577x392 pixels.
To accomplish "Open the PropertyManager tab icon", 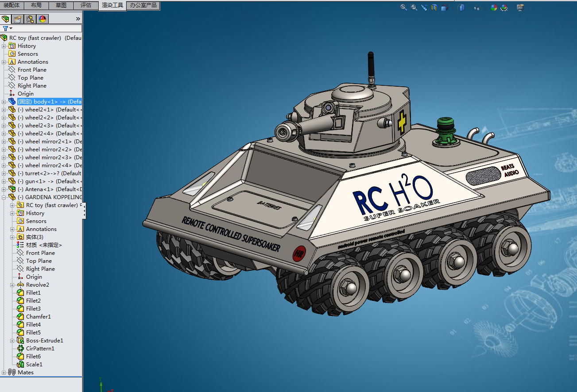I will tap(18, 19).
